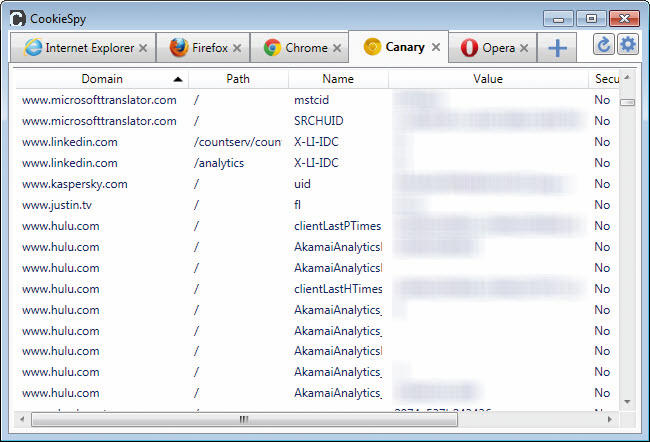Close the Chrome tab
This screenshot has height=442, width=650.
tap(337, 48)
